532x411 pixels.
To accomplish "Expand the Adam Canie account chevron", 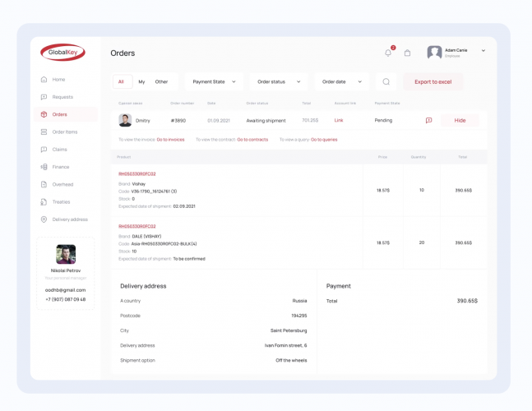I will click(x=483, y=50).
